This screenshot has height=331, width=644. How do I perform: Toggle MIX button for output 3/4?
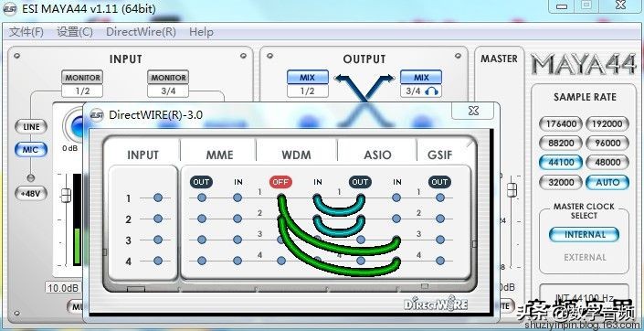coord(421,78)
